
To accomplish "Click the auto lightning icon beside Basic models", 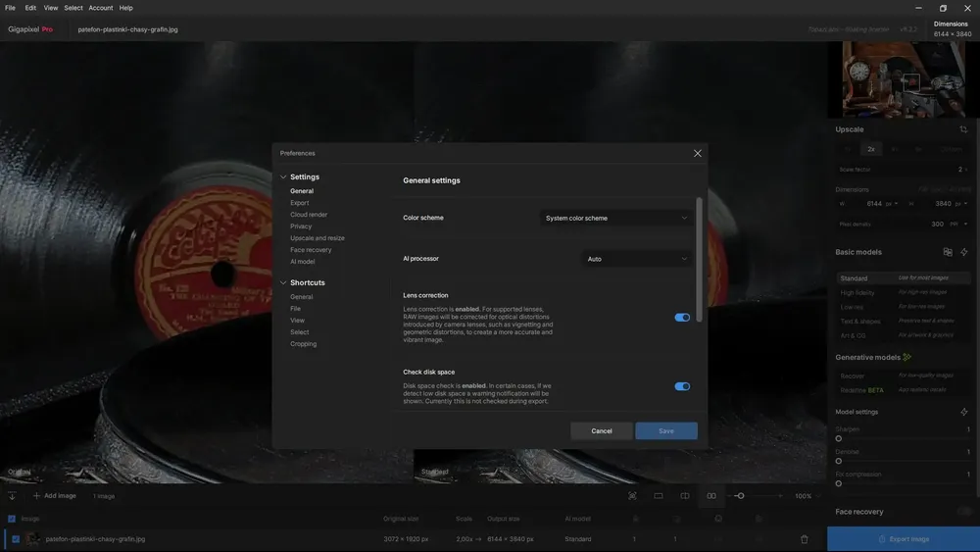I will pos(964,252).
